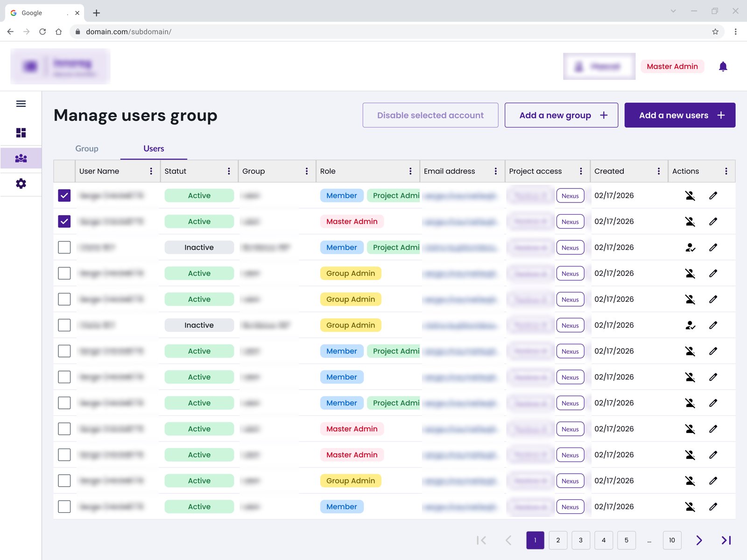Open the browser three-dot menu
The image size is (747, 560).
click(735, 32)
